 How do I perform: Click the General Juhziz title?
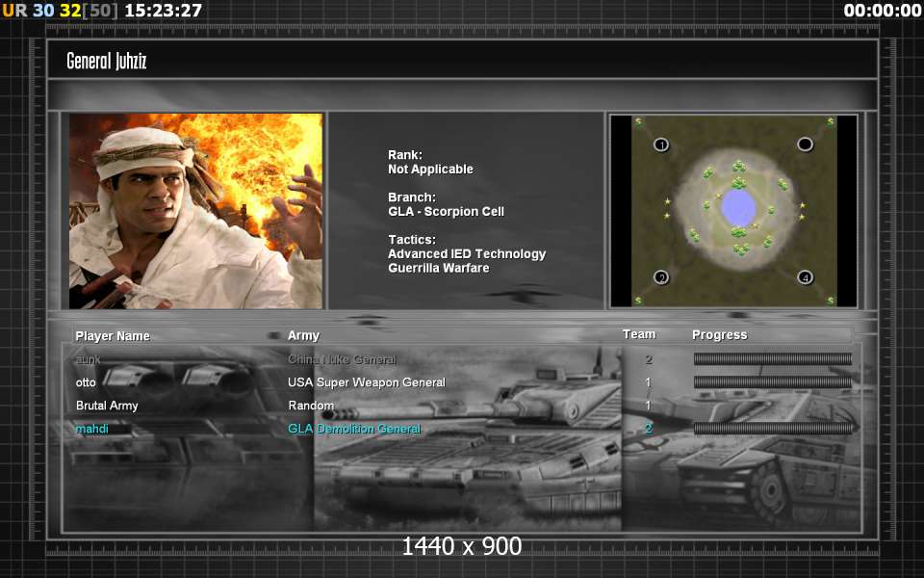pyautogui.click(x=106, y=61)
